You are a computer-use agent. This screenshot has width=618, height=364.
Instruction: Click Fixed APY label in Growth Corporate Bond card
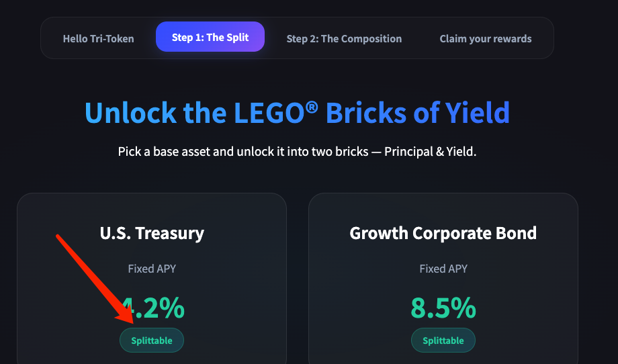(443, 269)
